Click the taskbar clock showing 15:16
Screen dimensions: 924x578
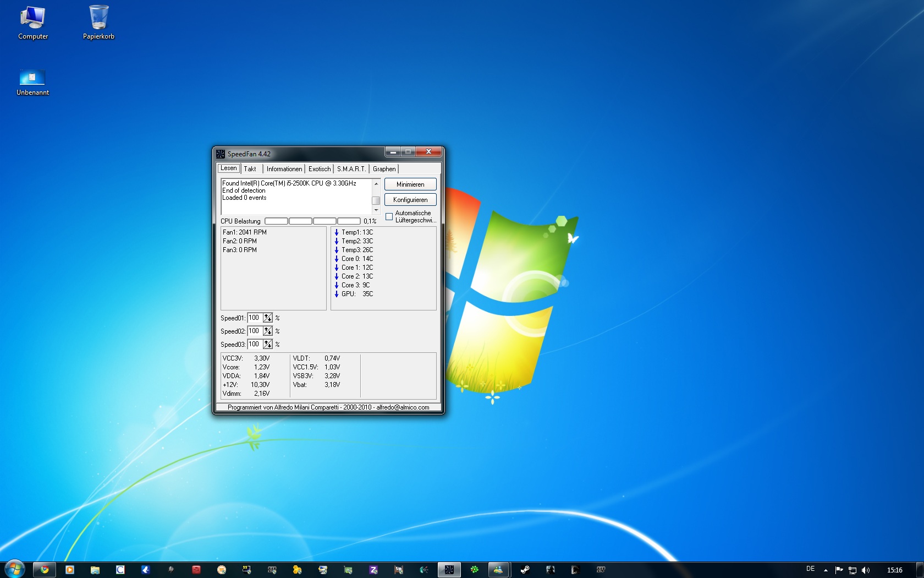[x=895, y=570]
